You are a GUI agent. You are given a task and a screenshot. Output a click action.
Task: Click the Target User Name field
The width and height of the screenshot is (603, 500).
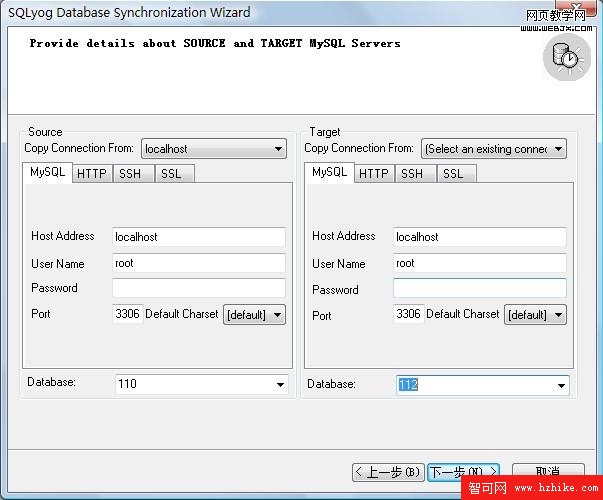click(x=480, y=263)
